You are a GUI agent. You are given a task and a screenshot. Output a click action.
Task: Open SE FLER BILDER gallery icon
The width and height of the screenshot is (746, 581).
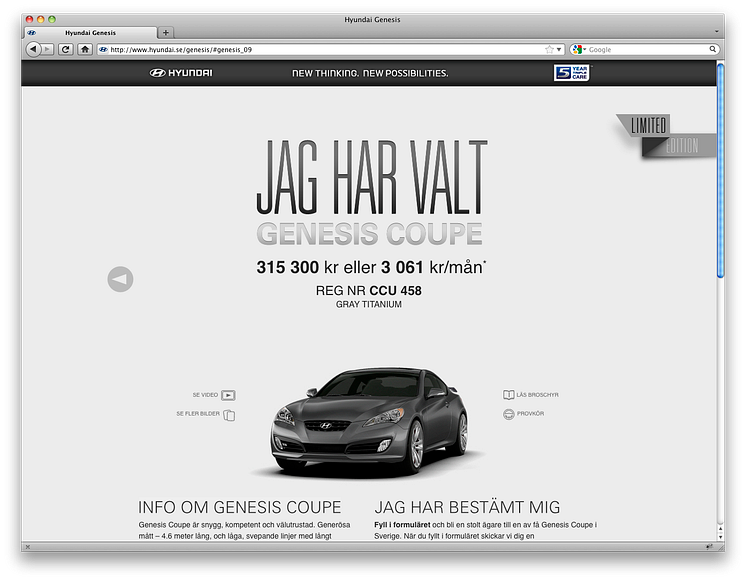point(229,415)
